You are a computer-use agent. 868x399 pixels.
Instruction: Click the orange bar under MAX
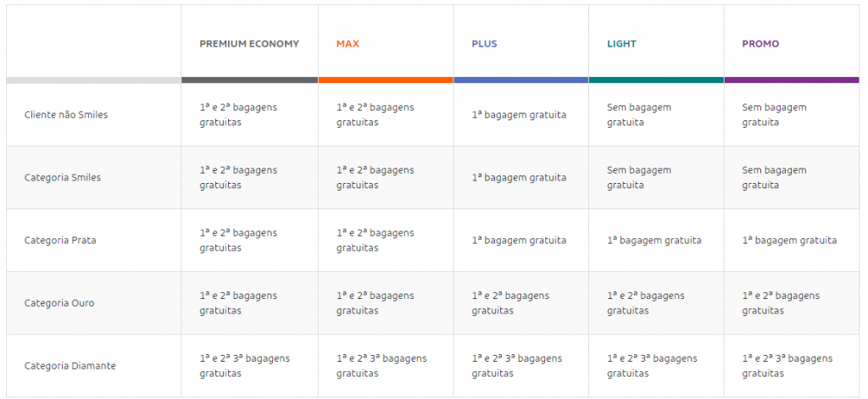tap(386, 80)
